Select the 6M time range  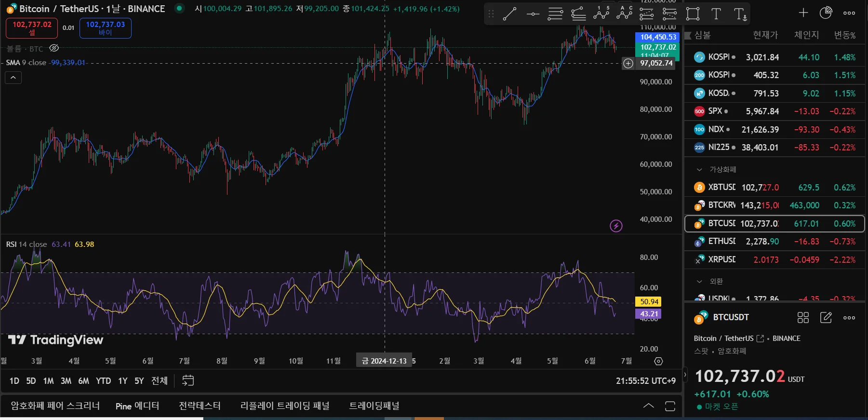click(x=84, y=381)
